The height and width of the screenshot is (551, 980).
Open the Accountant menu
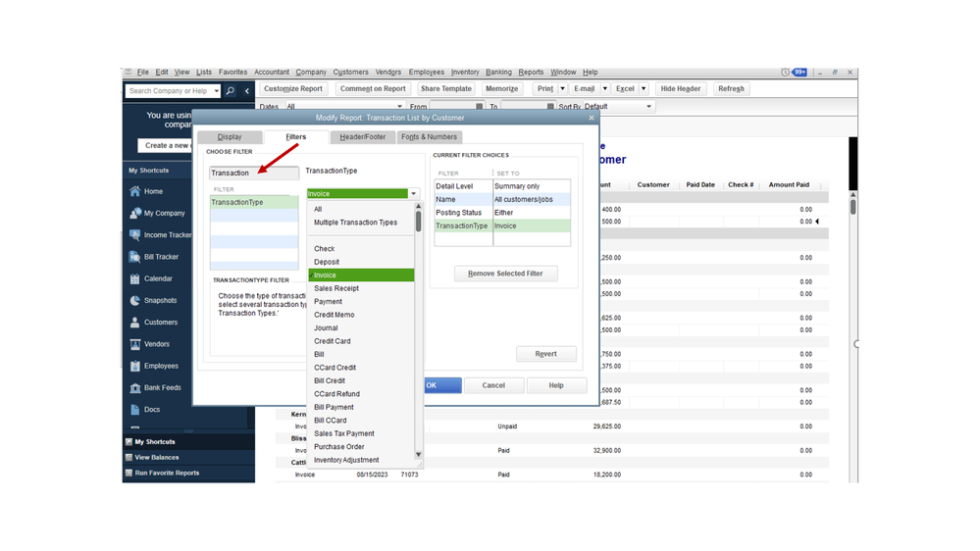click(x=272, y=73)
